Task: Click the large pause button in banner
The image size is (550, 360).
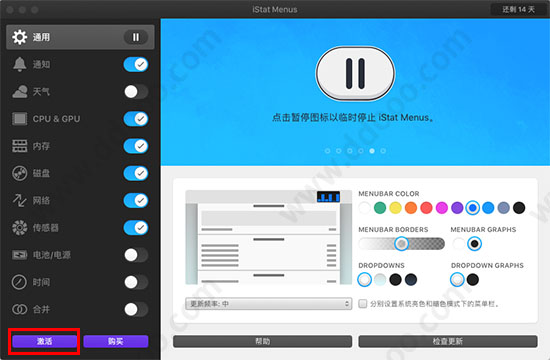Action: pyautogui.click(x=355, y=73)
